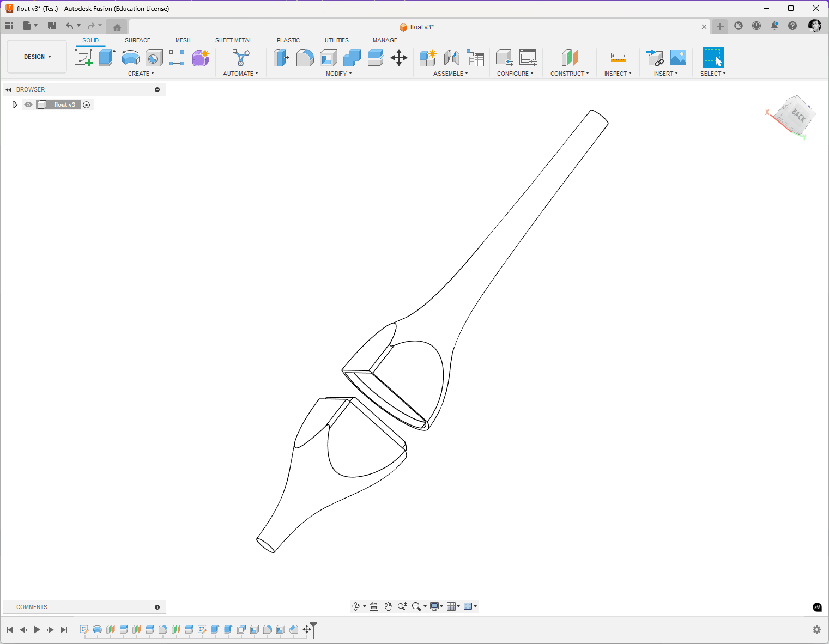Open a new design tab with plus
The height and width of the screenshot is (644, 829).
click(720, 26)
